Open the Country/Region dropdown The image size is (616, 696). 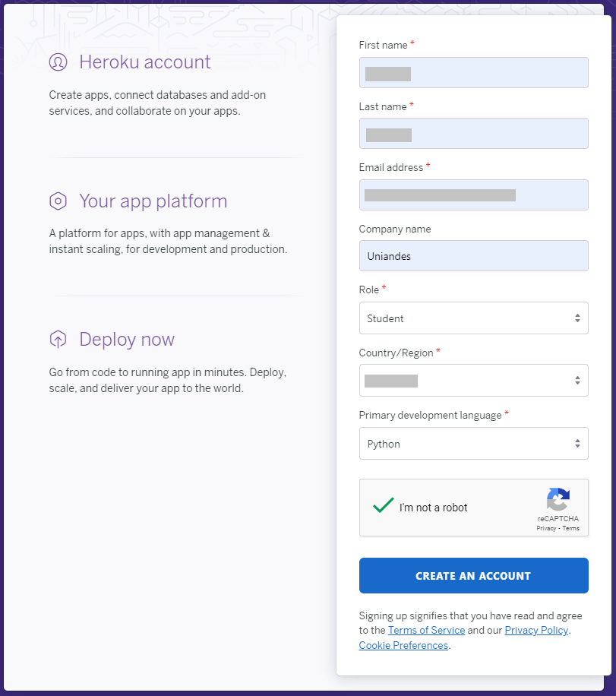click(473, 381)
